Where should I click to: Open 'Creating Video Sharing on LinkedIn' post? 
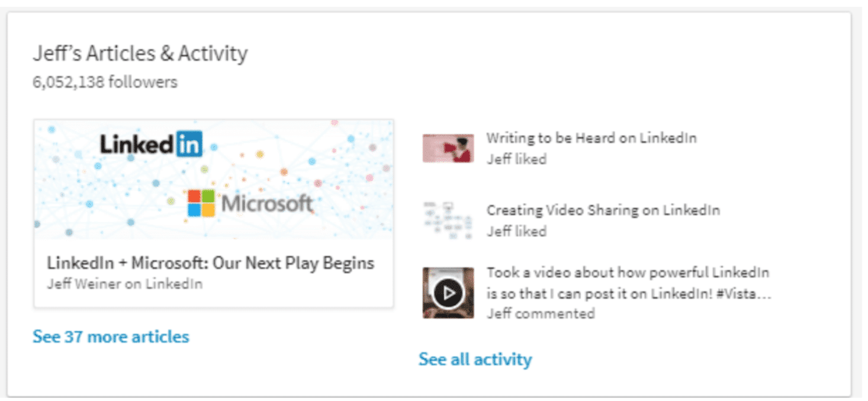pos(603,210)
